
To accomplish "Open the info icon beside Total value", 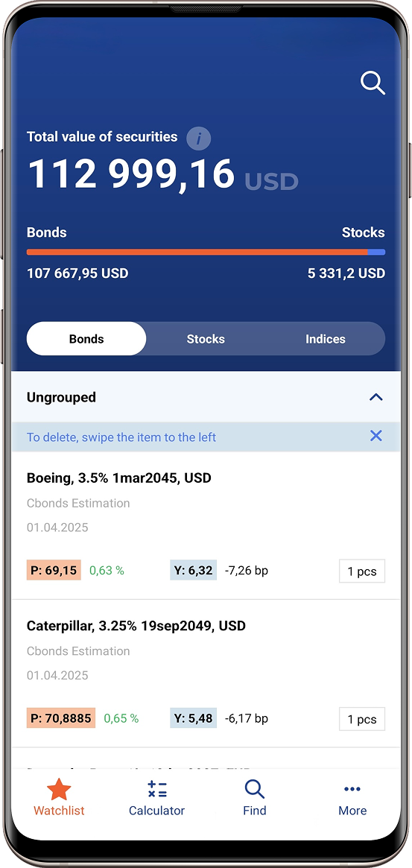I will pyautogui.click(x=198, y=138).
